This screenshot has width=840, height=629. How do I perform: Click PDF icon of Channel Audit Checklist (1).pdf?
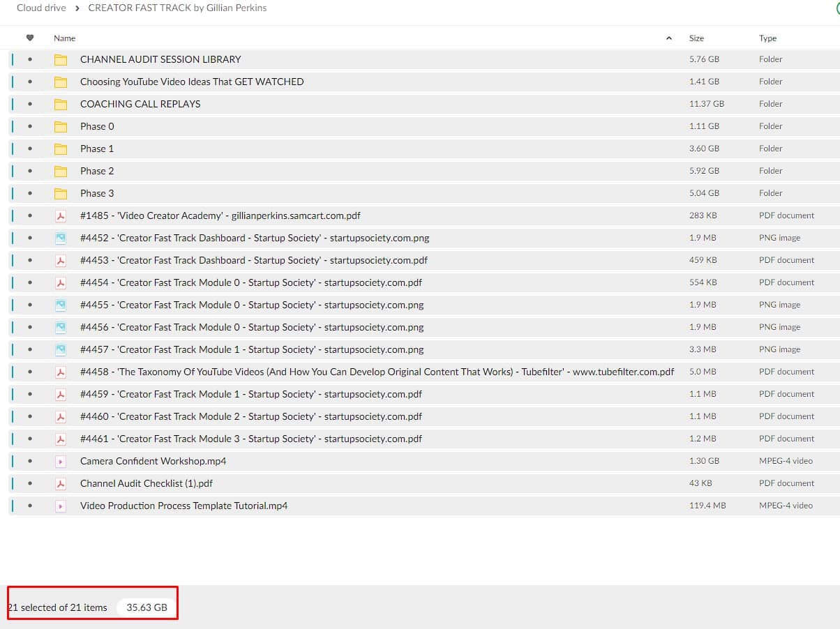pos(61,483)
